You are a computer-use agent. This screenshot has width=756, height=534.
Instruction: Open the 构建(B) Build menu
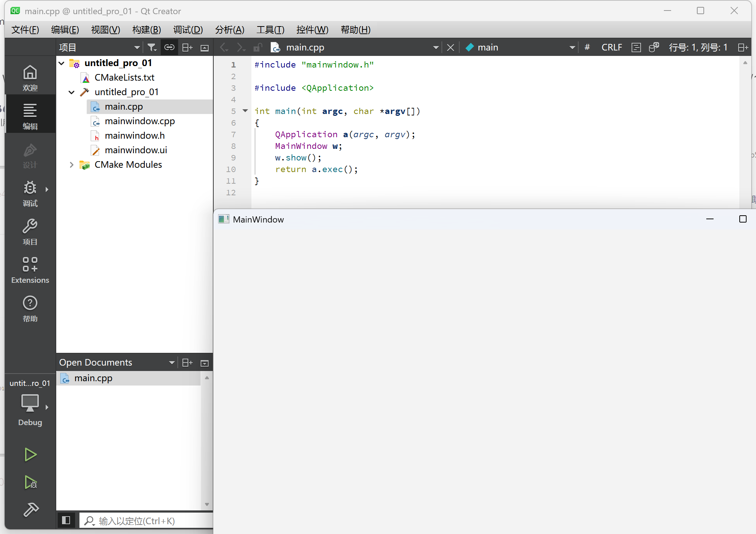[147, 30]
